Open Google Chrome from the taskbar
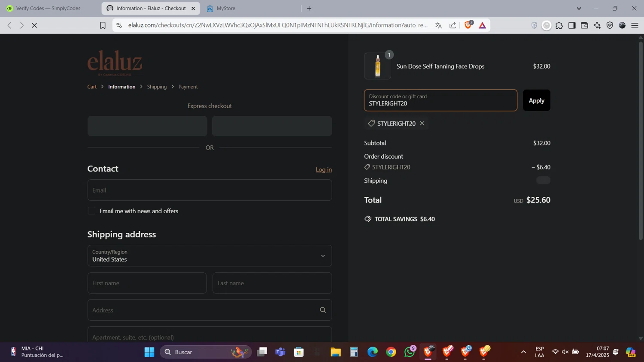644x362 pixels. (391, 352)
